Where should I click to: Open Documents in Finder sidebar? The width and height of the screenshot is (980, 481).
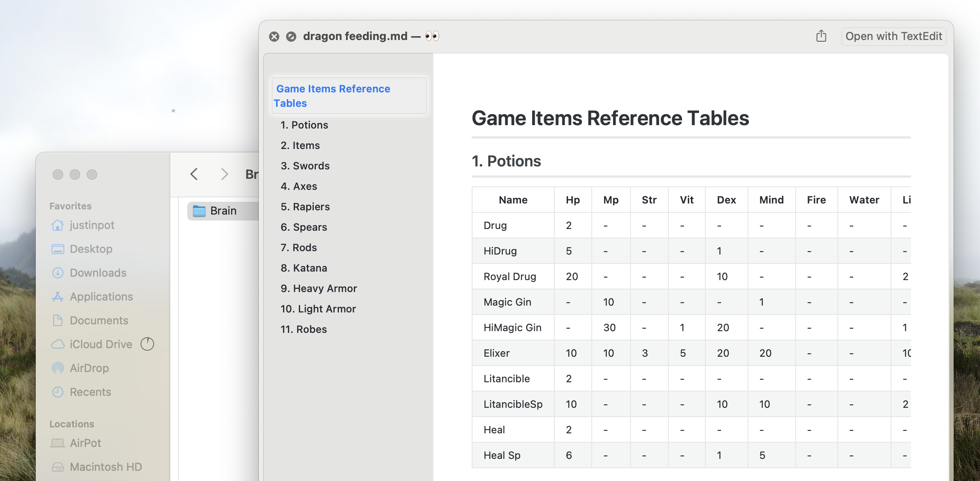point(89,321)
